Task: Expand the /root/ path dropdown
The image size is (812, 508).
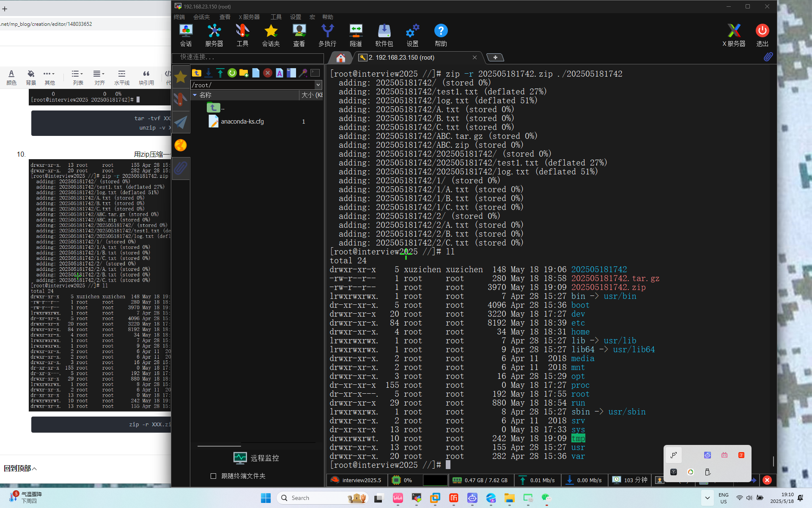Action: point(318,85)
